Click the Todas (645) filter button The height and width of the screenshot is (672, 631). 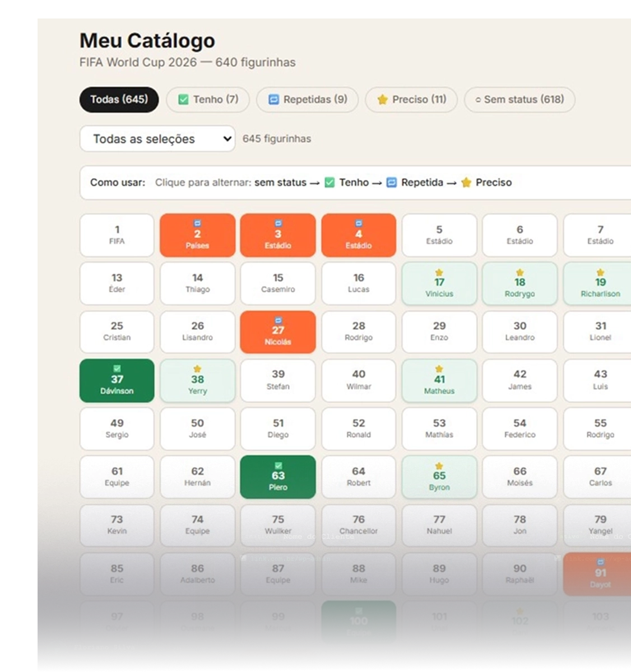118,100
